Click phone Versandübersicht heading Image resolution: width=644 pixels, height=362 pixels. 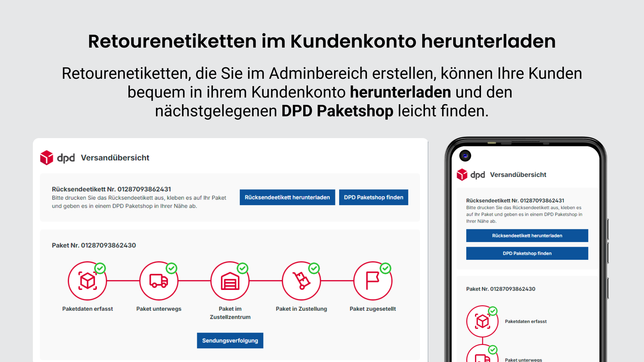[518, 175]
